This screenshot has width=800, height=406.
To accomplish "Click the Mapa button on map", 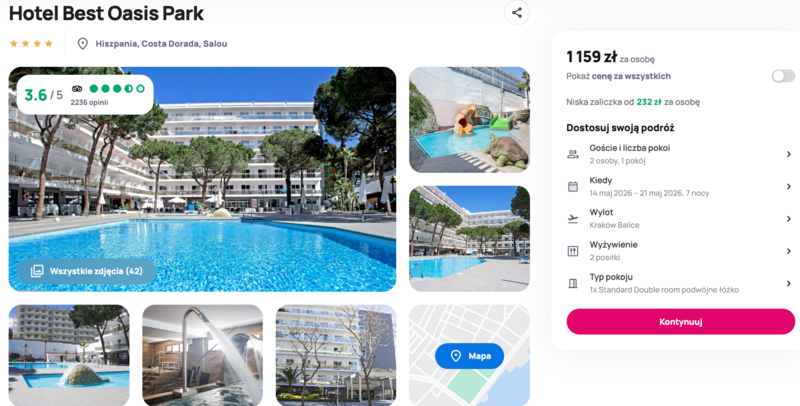I will coord(469,356).
